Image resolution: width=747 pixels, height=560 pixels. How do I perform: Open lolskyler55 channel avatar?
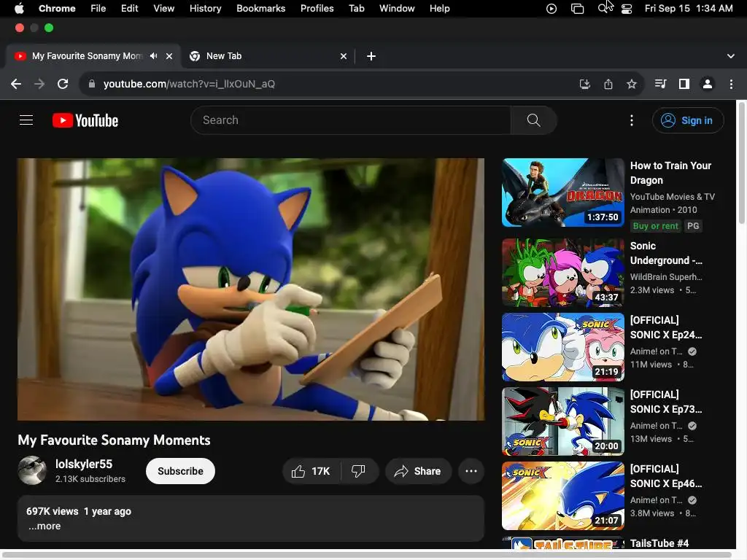32,470
